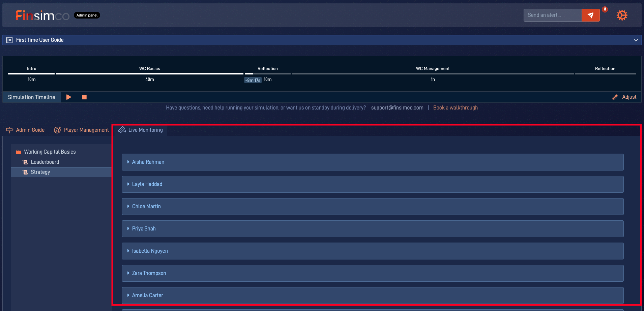Click the Working Capital Basics folder icon
The width and height of the screenshot is (644, 311).
click(x=19, y=152)
